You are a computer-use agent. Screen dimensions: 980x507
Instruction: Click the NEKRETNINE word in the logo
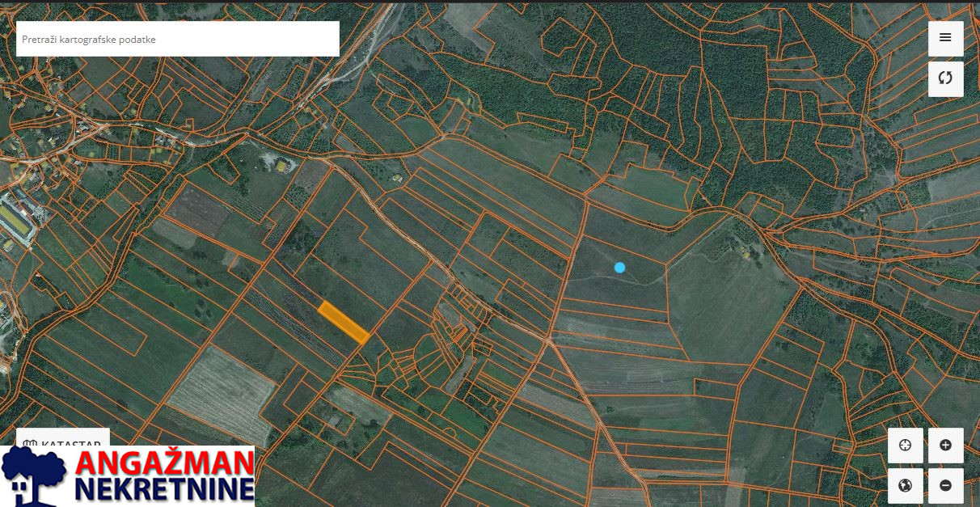164,490
